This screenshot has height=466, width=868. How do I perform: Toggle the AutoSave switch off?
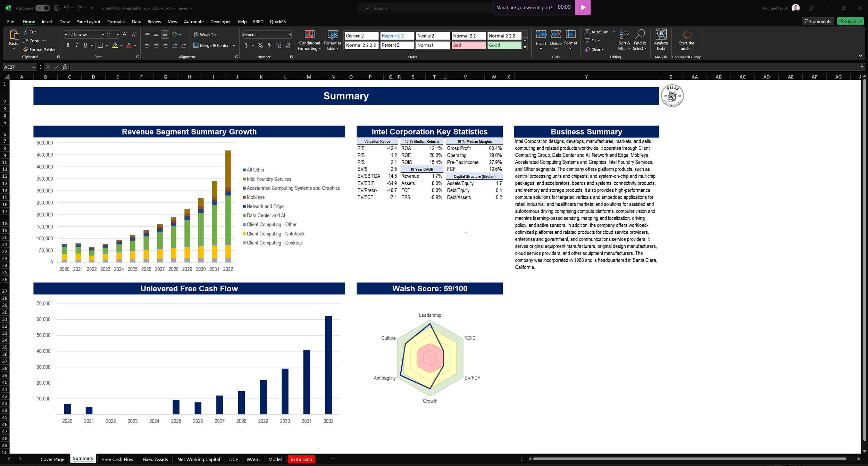click(43, 8)
